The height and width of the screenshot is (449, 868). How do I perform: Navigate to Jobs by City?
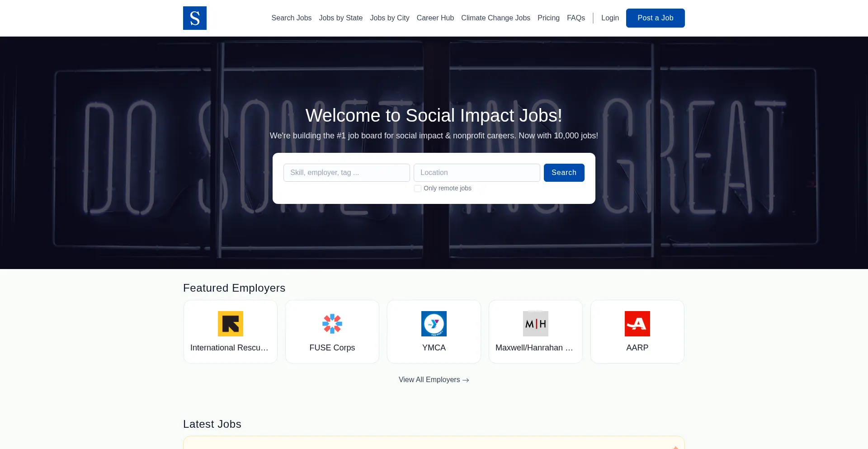point(390,18)
